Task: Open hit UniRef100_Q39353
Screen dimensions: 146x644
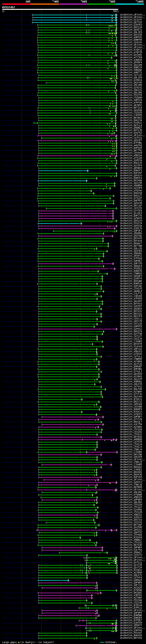Action: coord(131,25)
